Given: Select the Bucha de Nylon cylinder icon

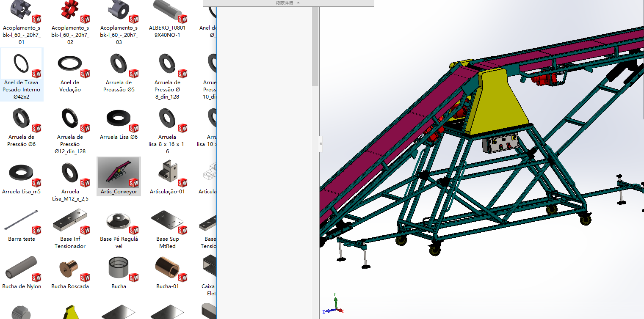Looking at the screenshot, I should (22, 268).
